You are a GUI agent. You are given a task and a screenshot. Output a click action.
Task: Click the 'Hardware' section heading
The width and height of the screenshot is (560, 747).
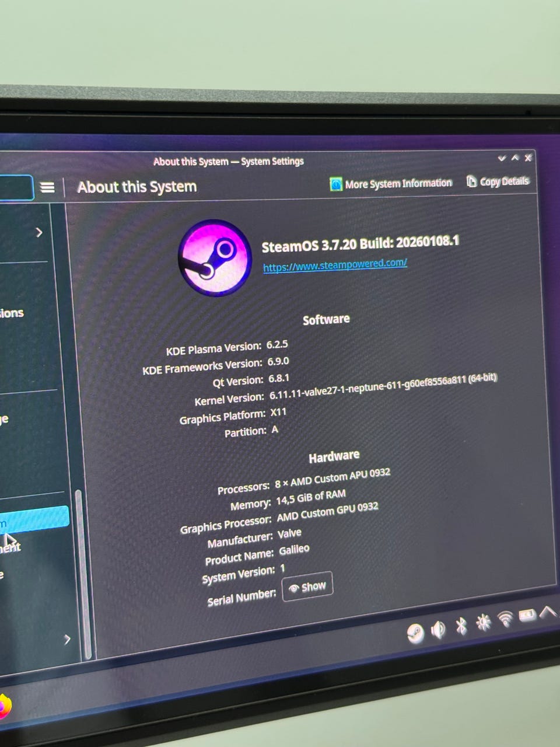point(334,457)
